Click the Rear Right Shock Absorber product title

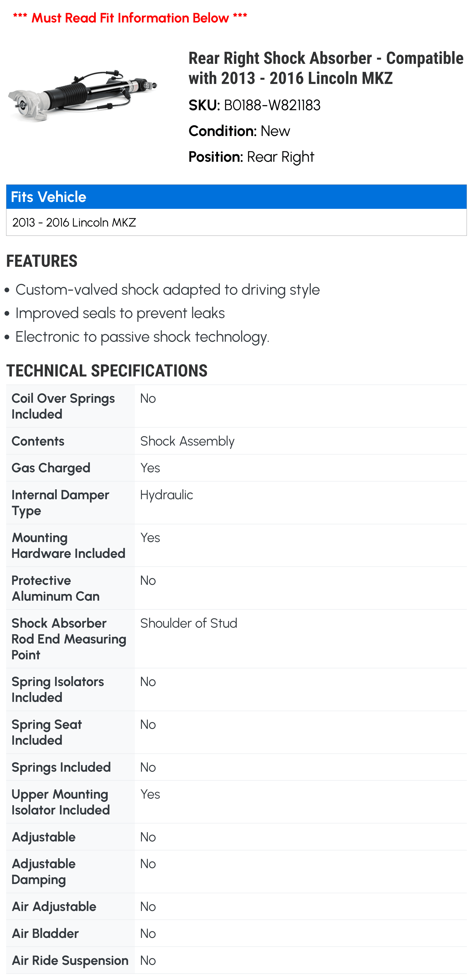point(326,68)
